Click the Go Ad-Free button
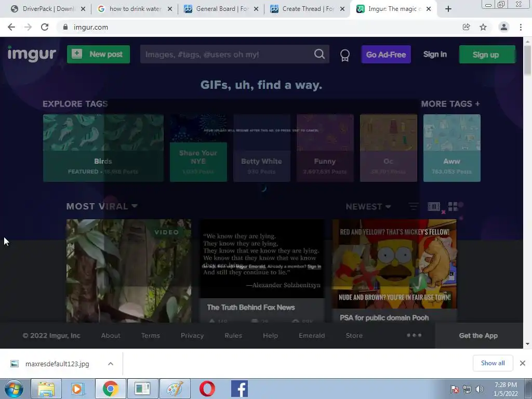This screenshot has width=532, height=399. (x=386, y=55)
